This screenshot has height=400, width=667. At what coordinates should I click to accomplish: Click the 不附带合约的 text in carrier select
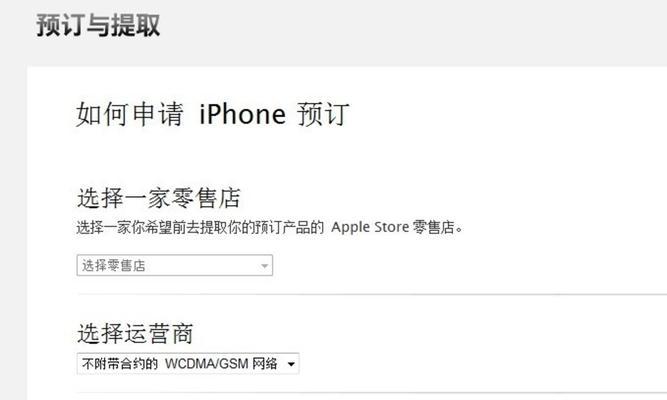(120, 364)
